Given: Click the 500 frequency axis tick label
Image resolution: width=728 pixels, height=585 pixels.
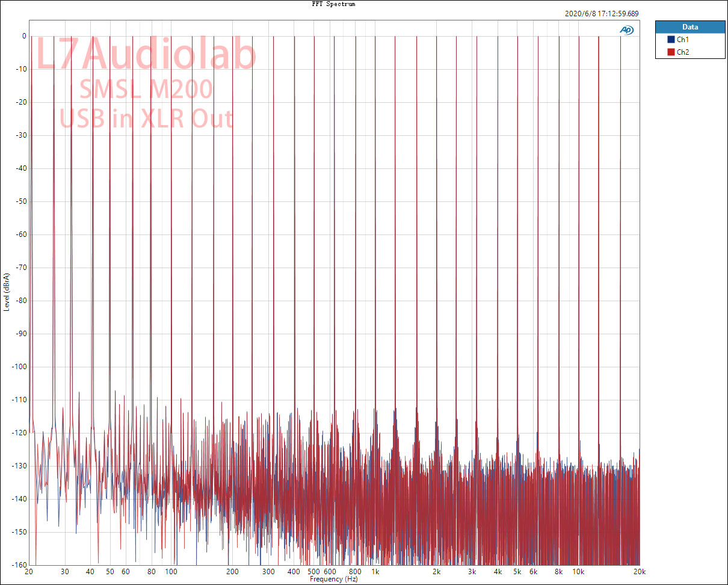Looking at the screenshot, I should click(x=313, y=571).
